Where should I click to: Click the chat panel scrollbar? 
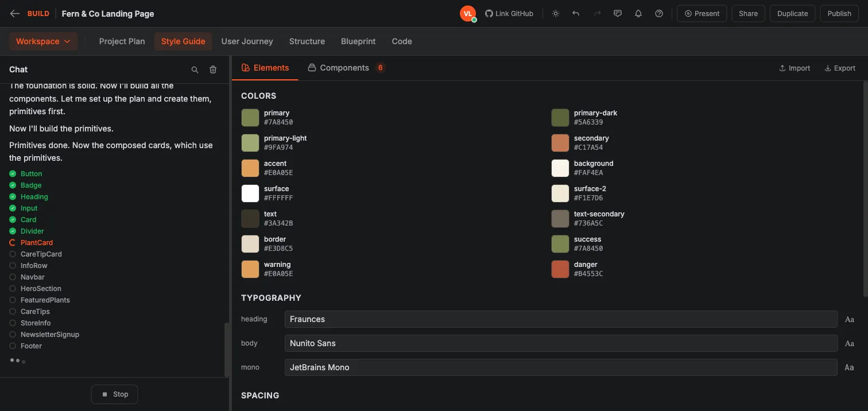coord(226,350)
